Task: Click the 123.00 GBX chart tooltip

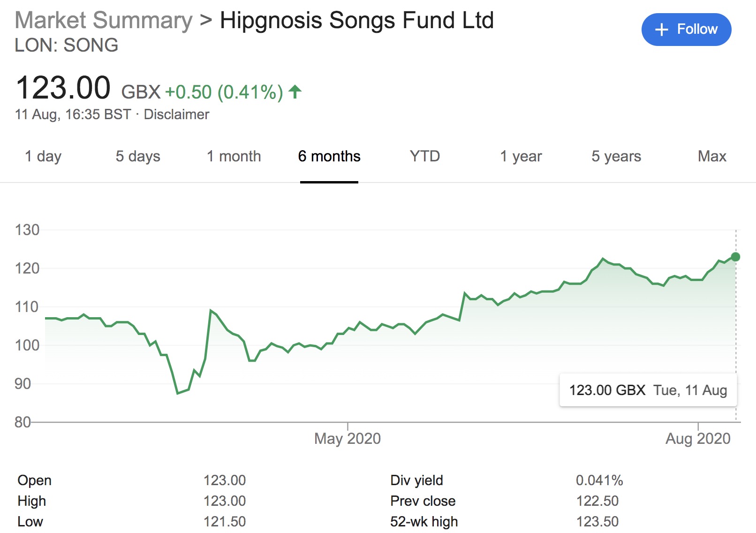Action: 648,390
